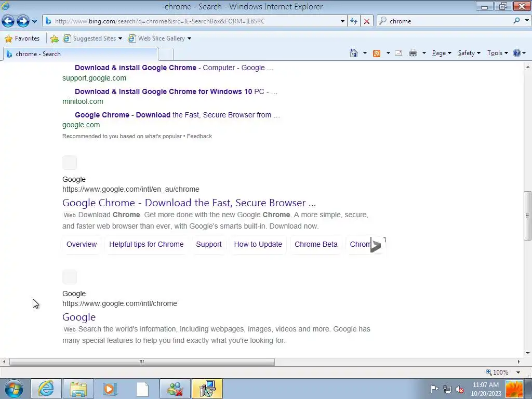Click the vertical scrollbar down arrow
The width and height of the screenshot is (532, 399).
528,353
